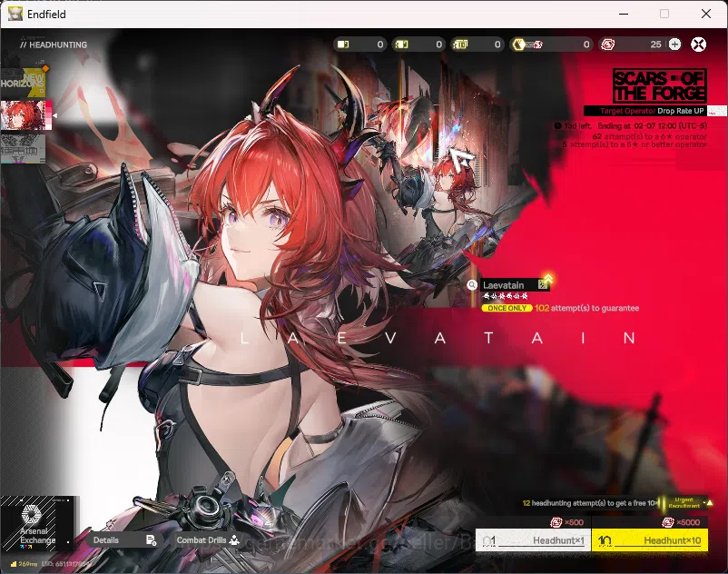Click the Scars of the Forge banner logo
This screenshot has width=728, height=574.
click(x=659, y=86)
